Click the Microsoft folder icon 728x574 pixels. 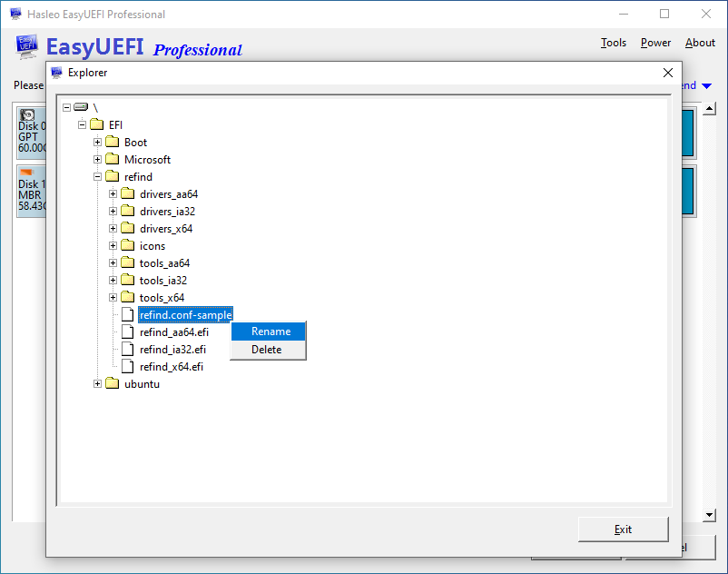click(112, 159)
